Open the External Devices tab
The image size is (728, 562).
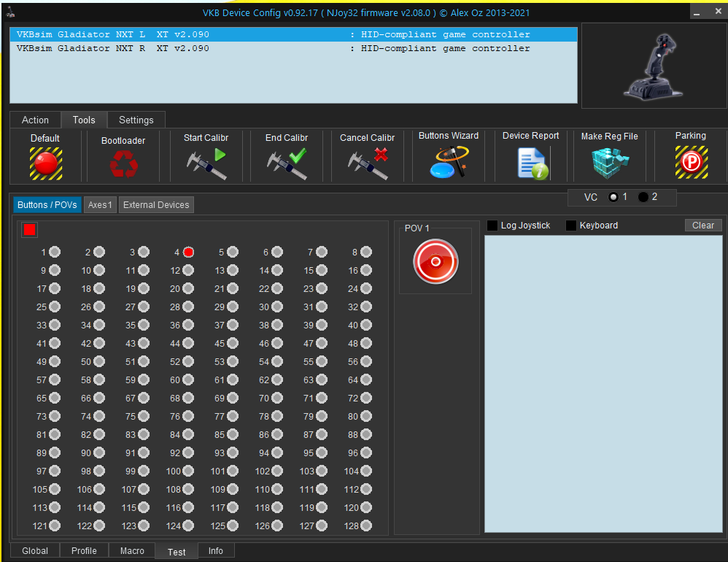(156, 205)
